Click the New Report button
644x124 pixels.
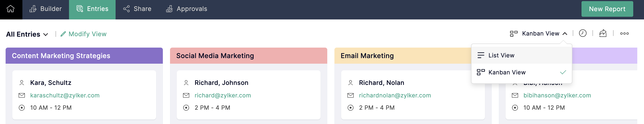coord(607,9)
